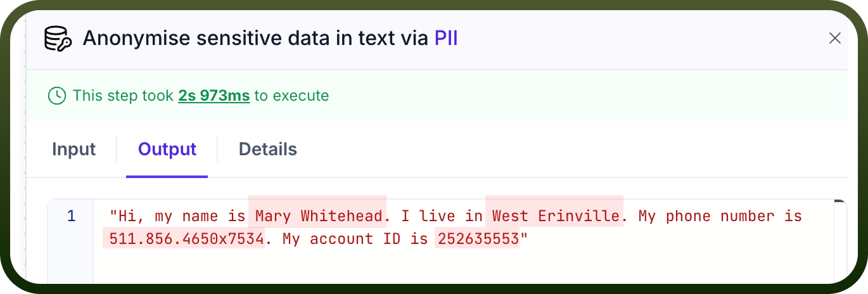Click the clock icon in the execution banner
The width and height of the screenshot is (868, 294).
click(57, 96)
